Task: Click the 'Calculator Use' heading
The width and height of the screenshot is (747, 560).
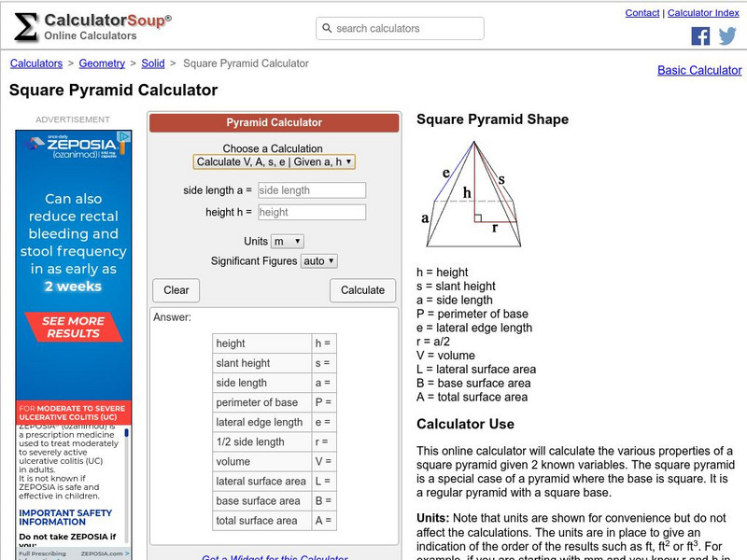Action: [x=465, y=424]
